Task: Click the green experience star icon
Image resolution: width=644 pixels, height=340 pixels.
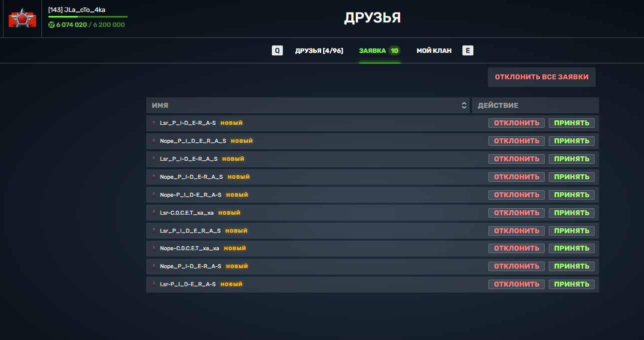Action: click(51, 24)
